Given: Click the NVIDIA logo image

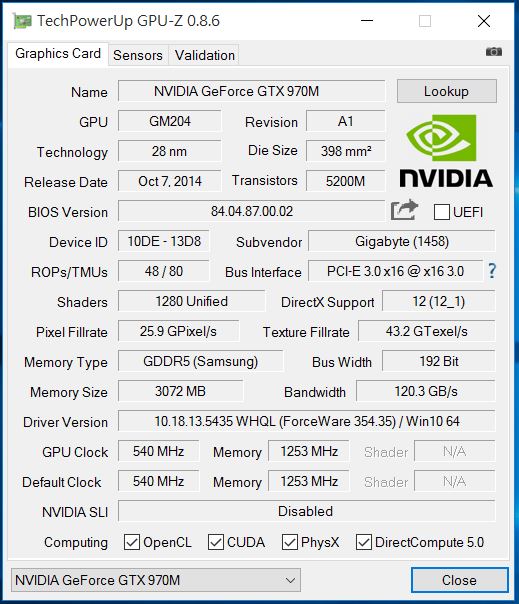Looking at the screenshot, I should (446, 151).
